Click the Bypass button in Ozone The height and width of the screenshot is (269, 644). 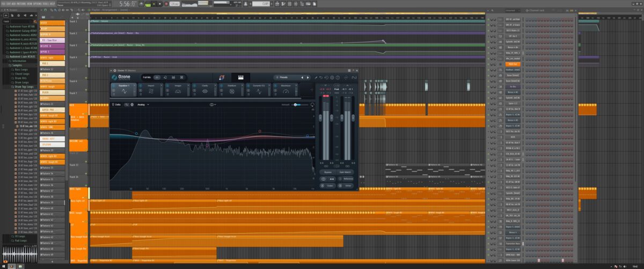pyautogui.click(x=328, y=172)
